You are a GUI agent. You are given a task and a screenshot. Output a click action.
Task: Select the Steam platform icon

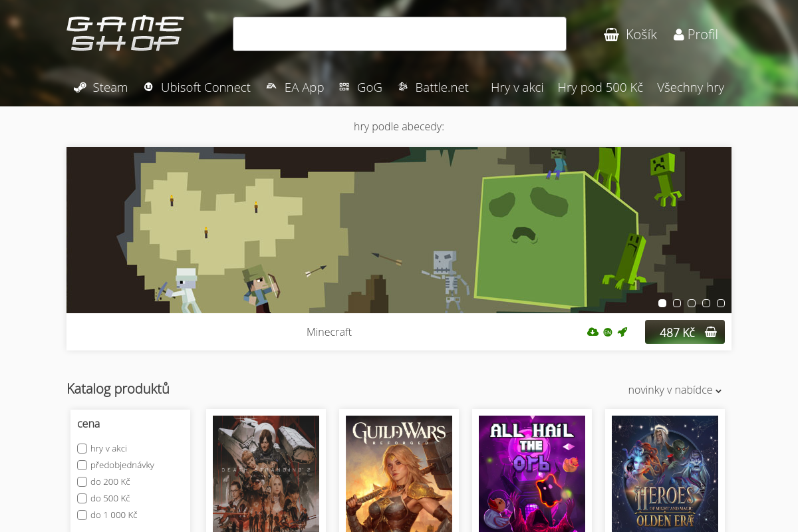80,87
